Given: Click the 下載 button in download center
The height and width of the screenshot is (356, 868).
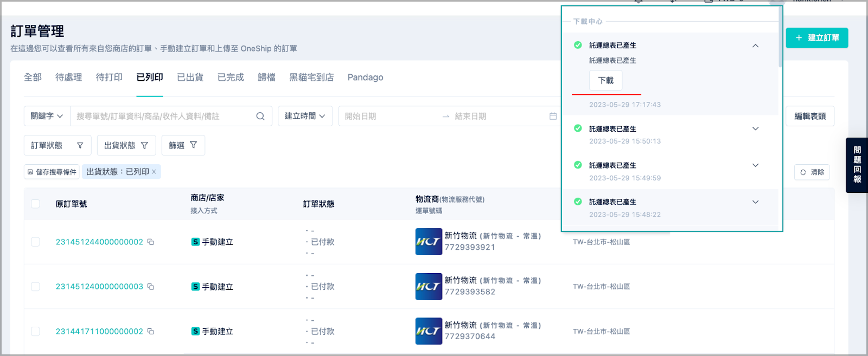Looking at the screenshot, I should pyautogui.click(x=605, y=81).
